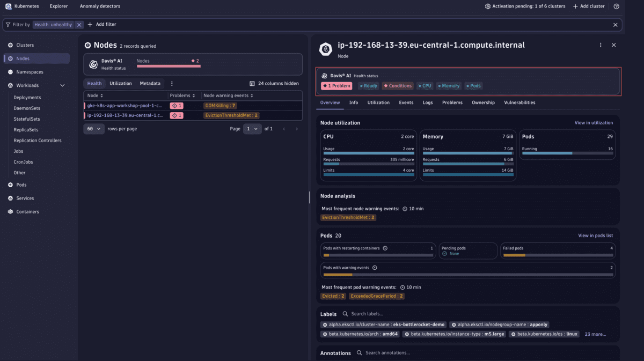644x361 pixels.
Task: Open node ip-192-168-13-39 row link
Action: tap(125, 115)
